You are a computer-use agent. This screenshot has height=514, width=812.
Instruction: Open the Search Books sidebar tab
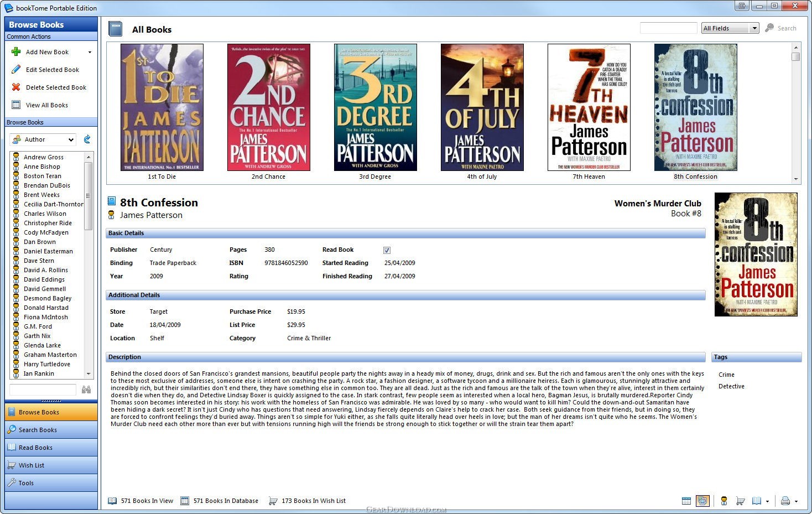coord(51,430)
